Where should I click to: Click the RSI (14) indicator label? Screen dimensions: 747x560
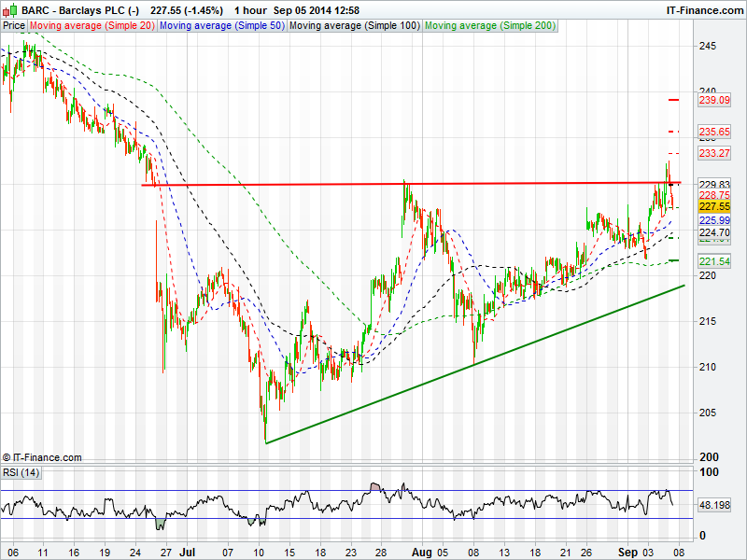pyautogui.click(x=20, y=472)
